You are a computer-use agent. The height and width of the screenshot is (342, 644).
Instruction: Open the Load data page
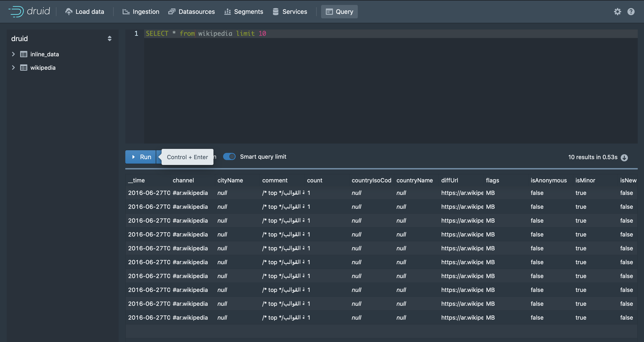85,11
